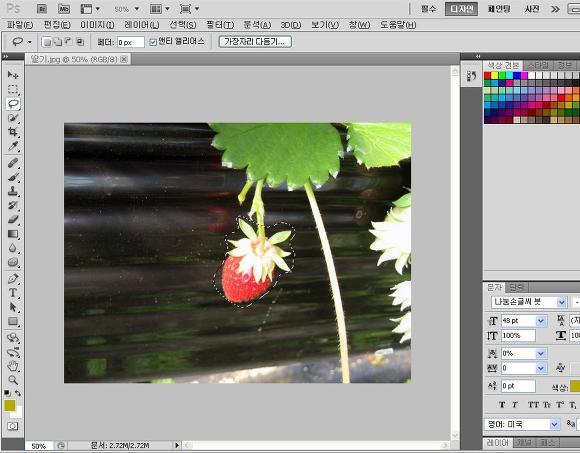Select the Rectangle shape tool
Viewport: 580px width, 453px height.
click(13, 321)
